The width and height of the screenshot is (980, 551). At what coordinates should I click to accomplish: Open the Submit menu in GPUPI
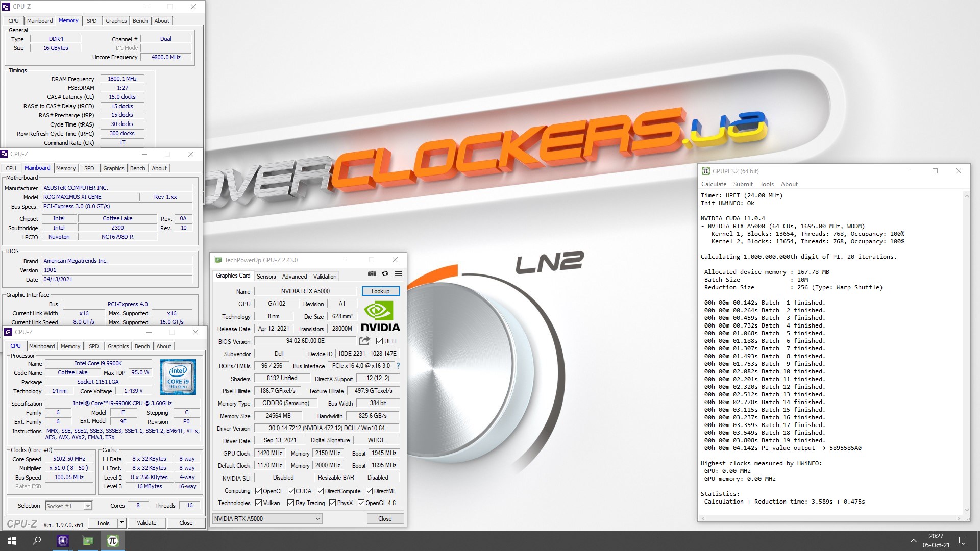pyautogui.click(x=743, y=184)
